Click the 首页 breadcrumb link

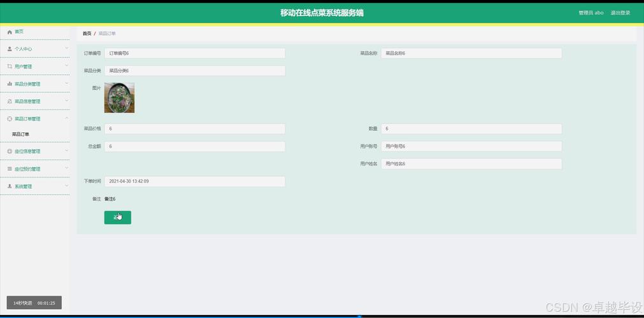coord(87,33)
